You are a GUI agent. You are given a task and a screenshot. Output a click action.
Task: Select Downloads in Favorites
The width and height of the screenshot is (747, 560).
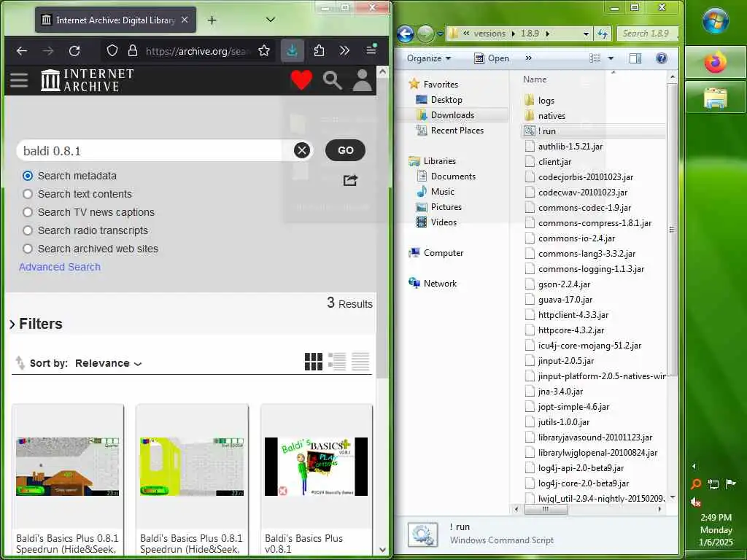pos(452,114)
